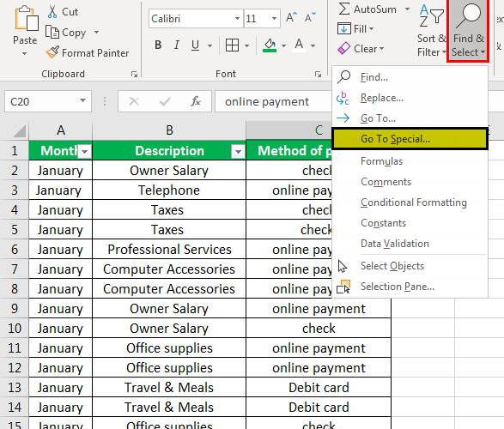This screenshot has width=504, height=429.
Task: Click the Paste clipboard icon
Action: [x=26, y=18]
